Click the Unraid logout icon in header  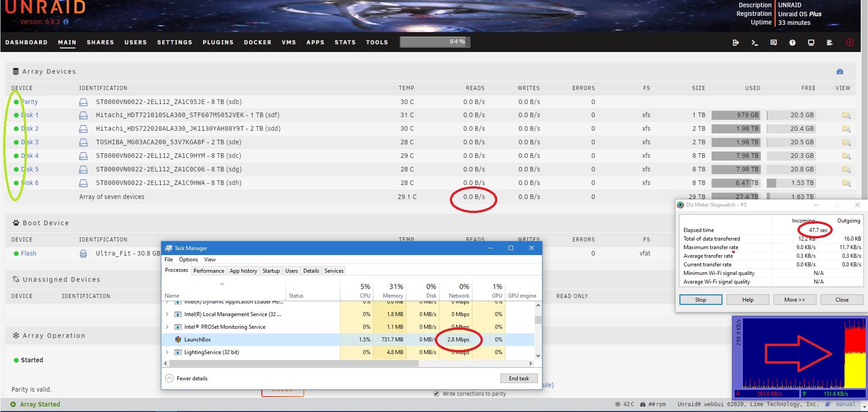736,43
